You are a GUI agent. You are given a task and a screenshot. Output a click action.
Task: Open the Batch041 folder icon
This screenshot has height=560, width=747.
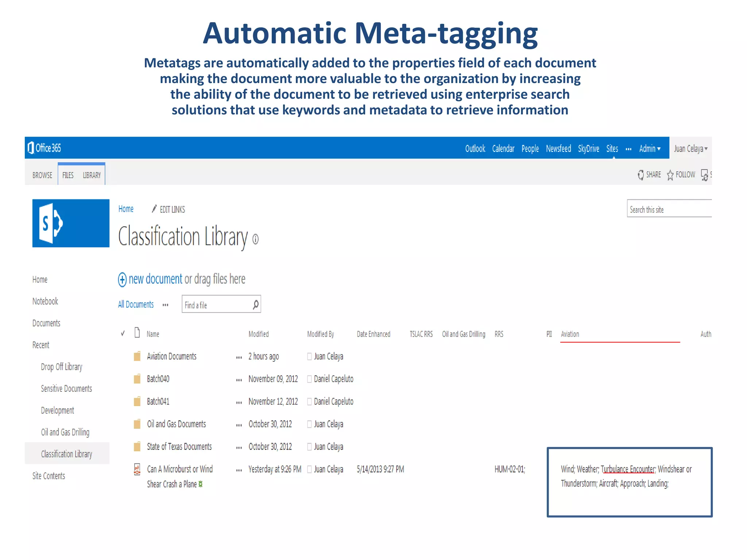(137, 401)
